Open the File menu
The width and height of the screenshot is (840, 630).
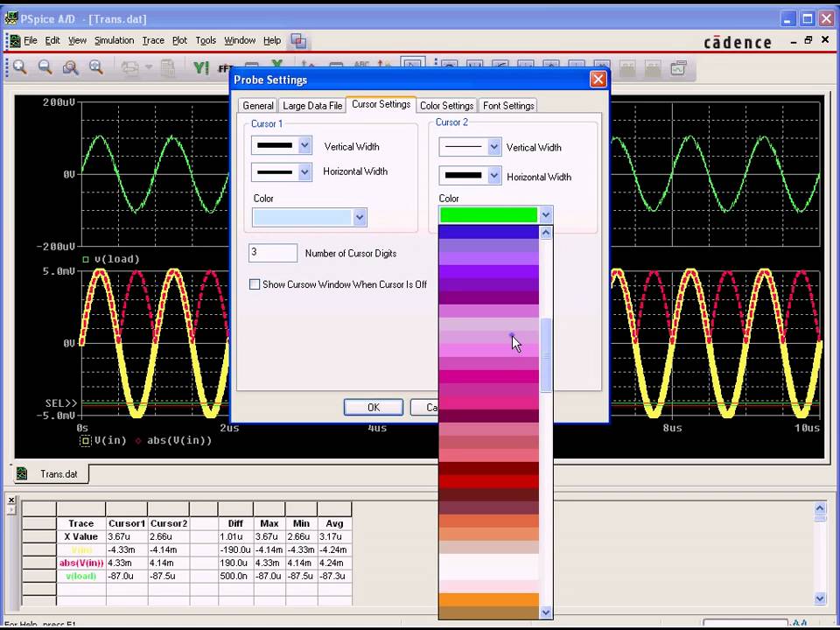click(x=31, y=41)
